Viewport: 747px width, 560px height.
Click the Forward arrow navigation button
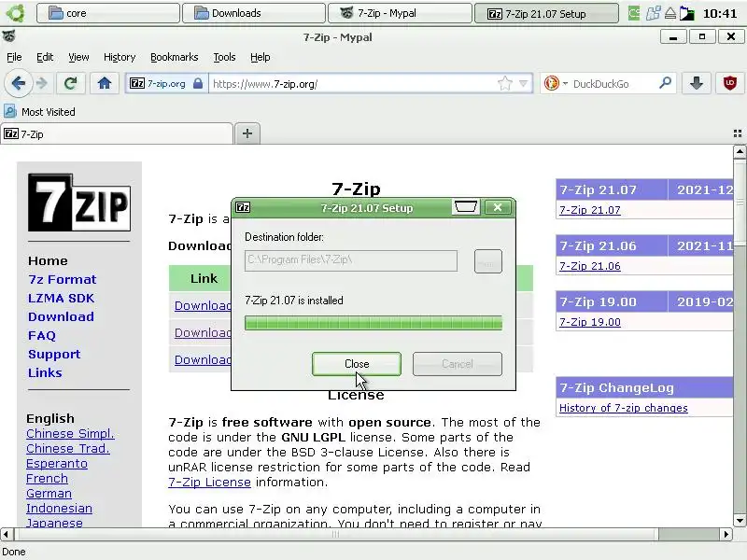coord(42,83)
